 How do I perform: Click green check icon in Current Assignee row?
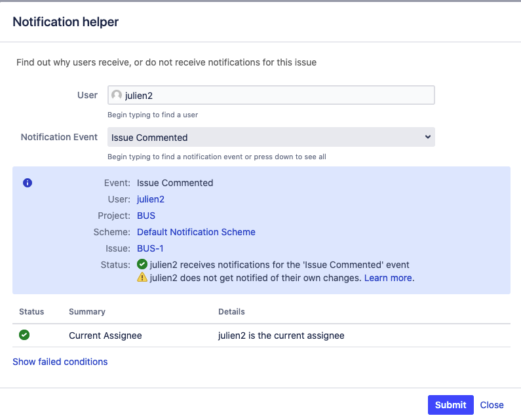click(x=24, y=335)
